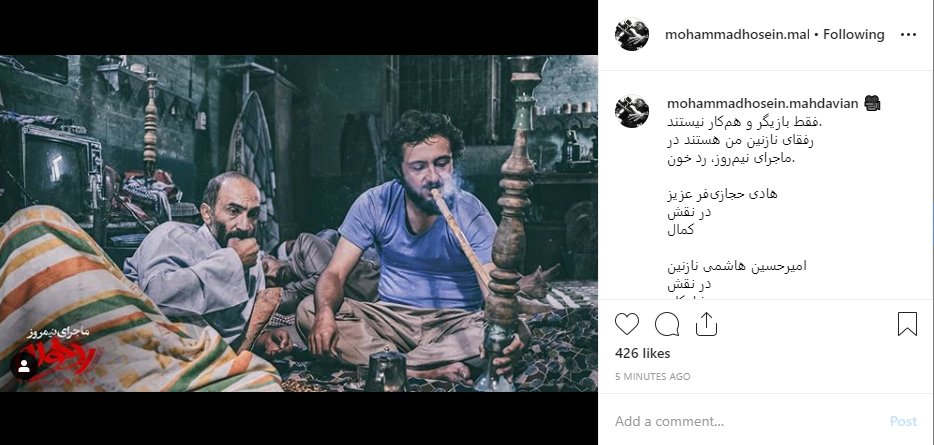Open the 5 MINUTES AGO timestamp link
934x445 pixels.
point(652,376)
